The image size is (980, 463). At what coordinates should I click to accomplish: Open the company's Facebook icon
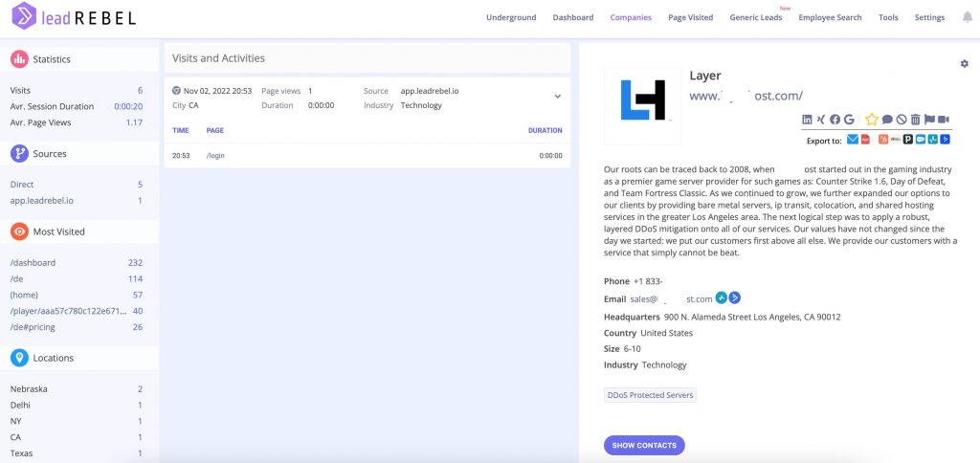(835, 120)
